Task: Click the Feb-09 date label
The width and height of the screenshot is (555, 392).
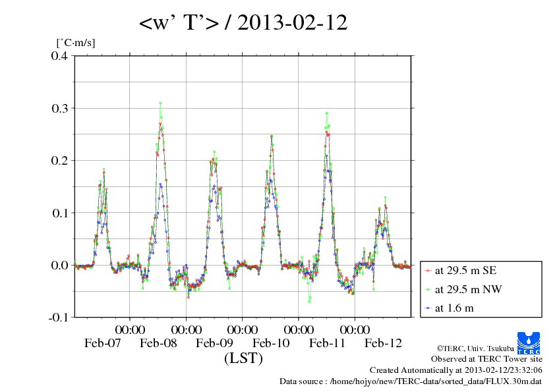Action: [214, 343]
